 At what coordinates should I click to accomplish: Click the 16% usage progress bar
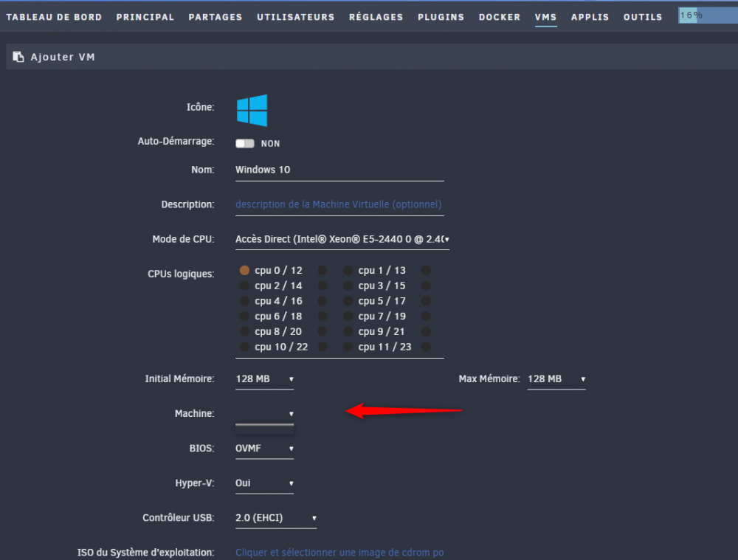(708, 15)
